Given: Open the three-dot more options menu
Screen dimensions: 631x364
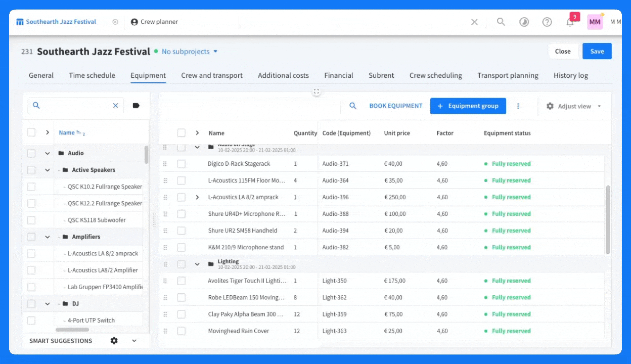Looking at the screenshot, I should (x=518, y=106).
